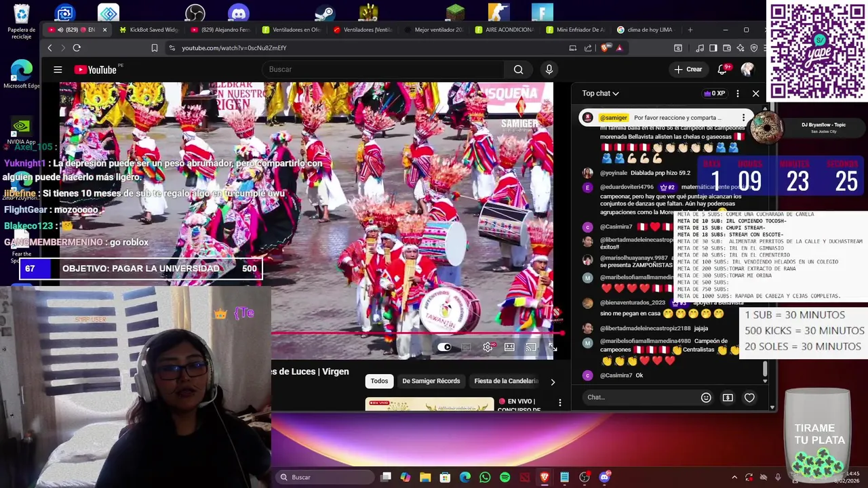868x488 pixels.
Task: Switch to KickBot Saved Widgets tab
Action: (x=149, y=30)
